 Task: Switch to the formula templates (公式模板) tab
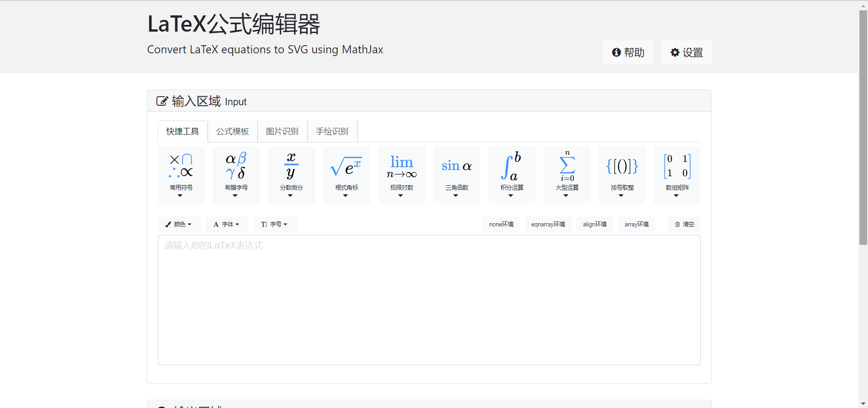click(x=232, y=131)
